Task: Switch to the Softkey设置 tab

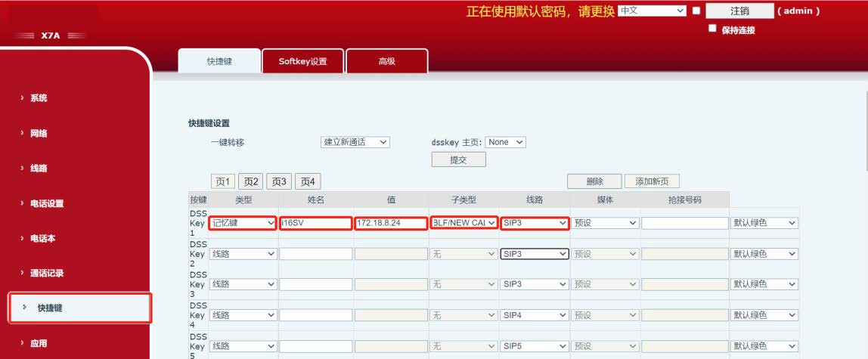Action: (302, 61)
